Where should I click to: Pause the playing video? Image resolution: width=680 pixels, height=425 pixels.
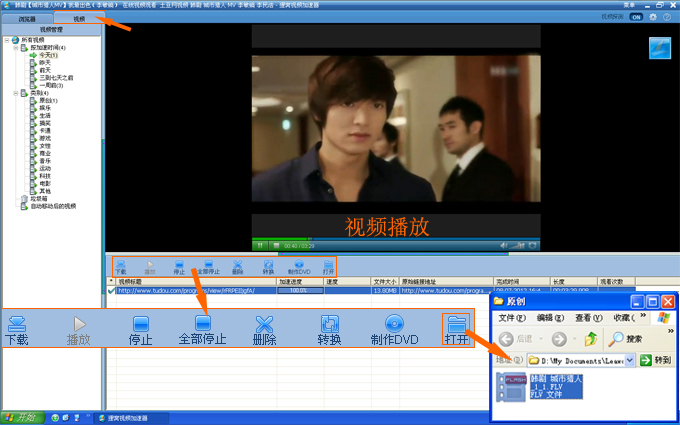pos(260,246)
